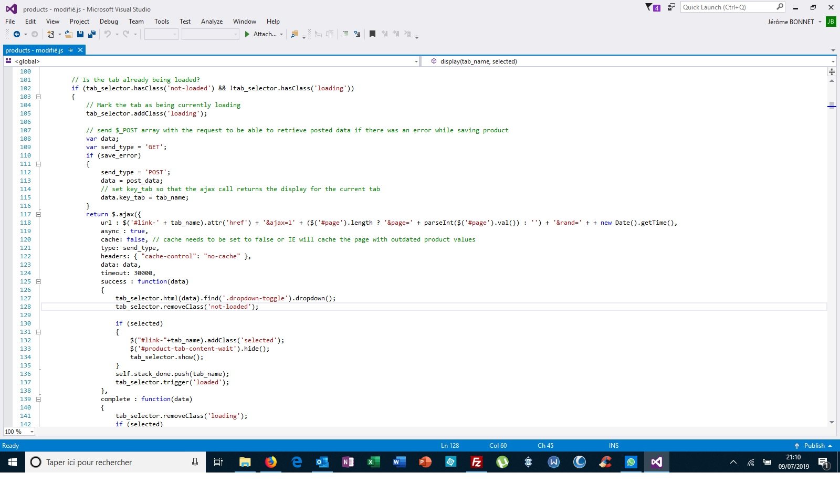840x504 pixels.
Task: Click the Find in Files icon
Action: [x=294, y=34]
